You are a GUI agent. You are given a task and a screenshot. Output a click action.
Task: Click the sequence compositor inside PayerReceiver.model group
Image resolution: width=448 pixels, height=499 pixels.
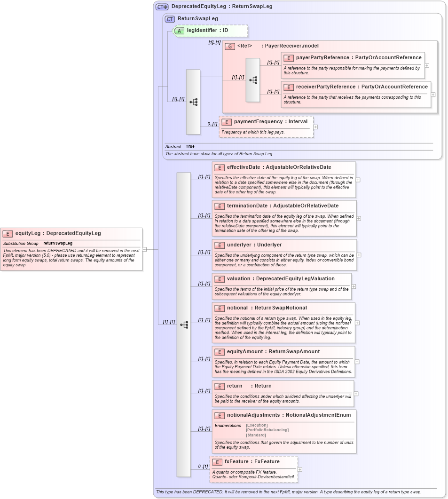(252, 79)
